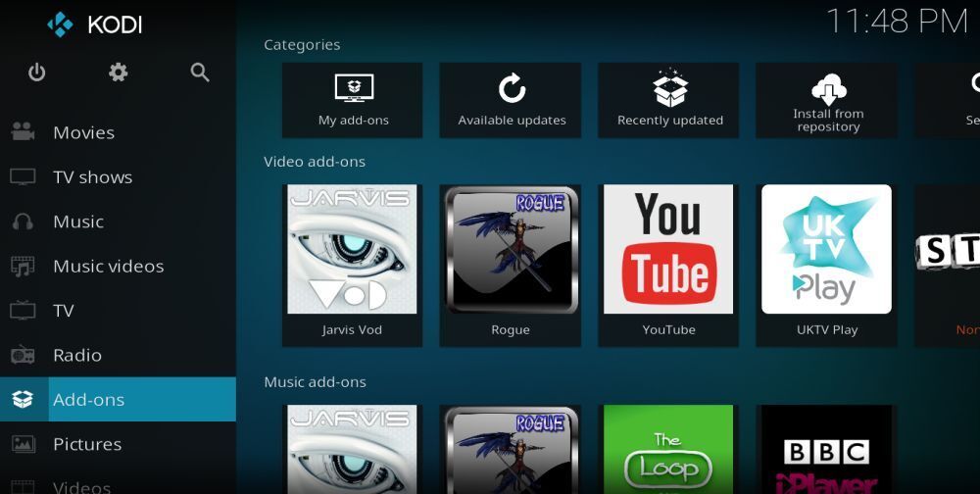Image resolution: width=980 pixels, height=494 pixels.
Task: Select Movies in the main menu
Action: [x=119, y=132]
